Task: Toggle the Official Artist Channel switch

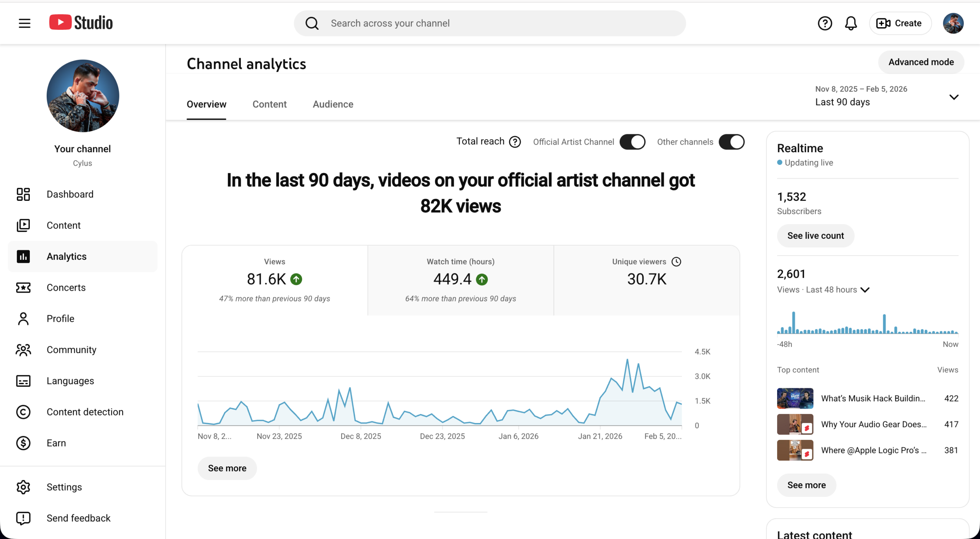Action: tap(632, 142)
